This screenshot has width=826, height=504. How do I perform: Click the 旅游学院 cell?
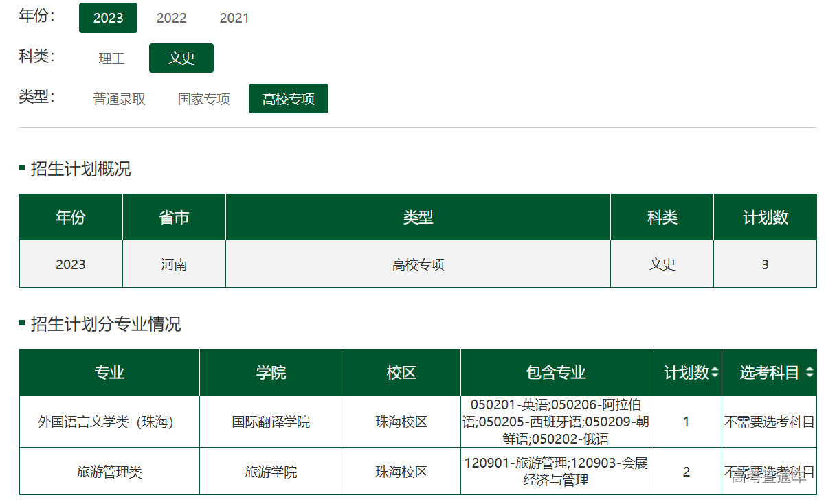[x=271, y=472]
